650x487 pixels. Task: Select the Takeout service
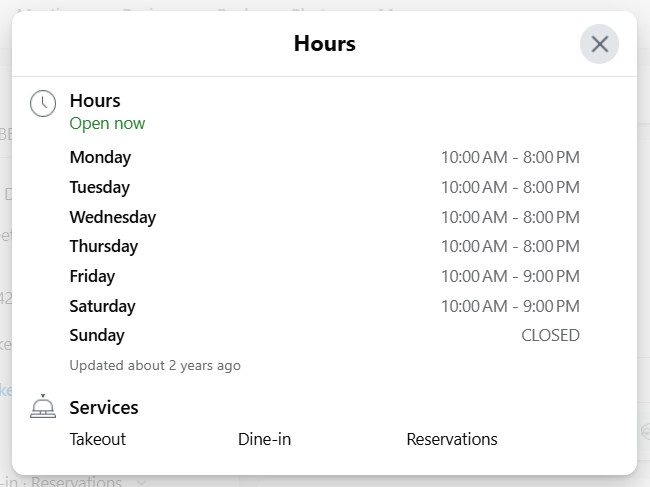click(98, 439)
